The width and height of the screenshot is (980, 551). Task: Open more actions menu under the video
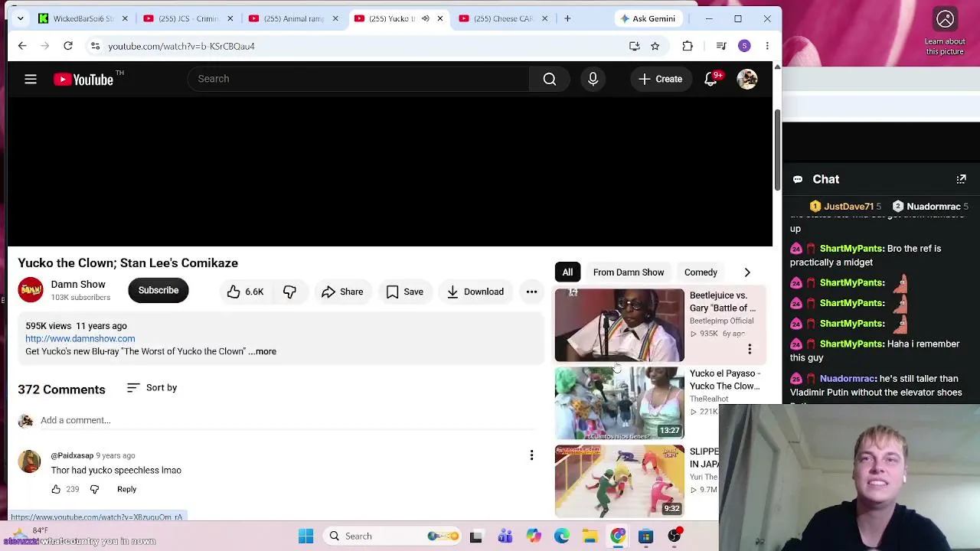click(531, 292)
